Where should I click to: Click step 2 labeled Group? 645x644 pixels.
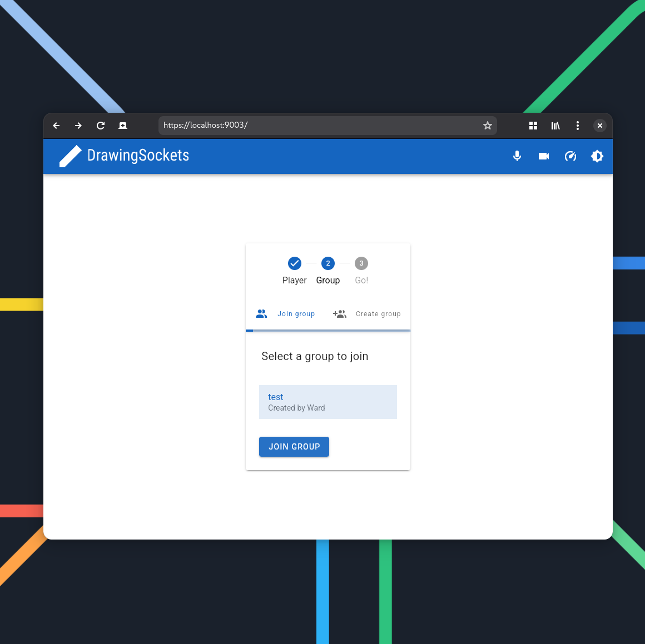pyautogui.click(x=328, y=263)
